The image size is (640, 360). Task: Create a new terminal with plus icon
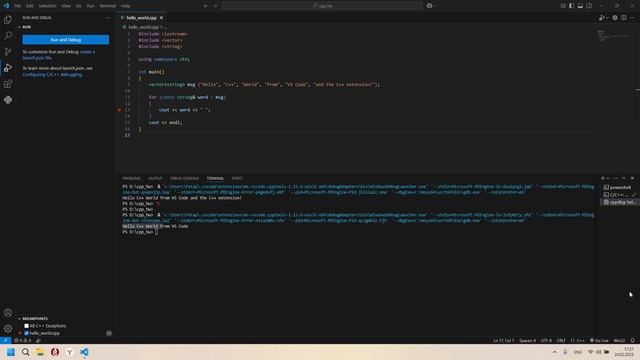[x=602, y=178]
